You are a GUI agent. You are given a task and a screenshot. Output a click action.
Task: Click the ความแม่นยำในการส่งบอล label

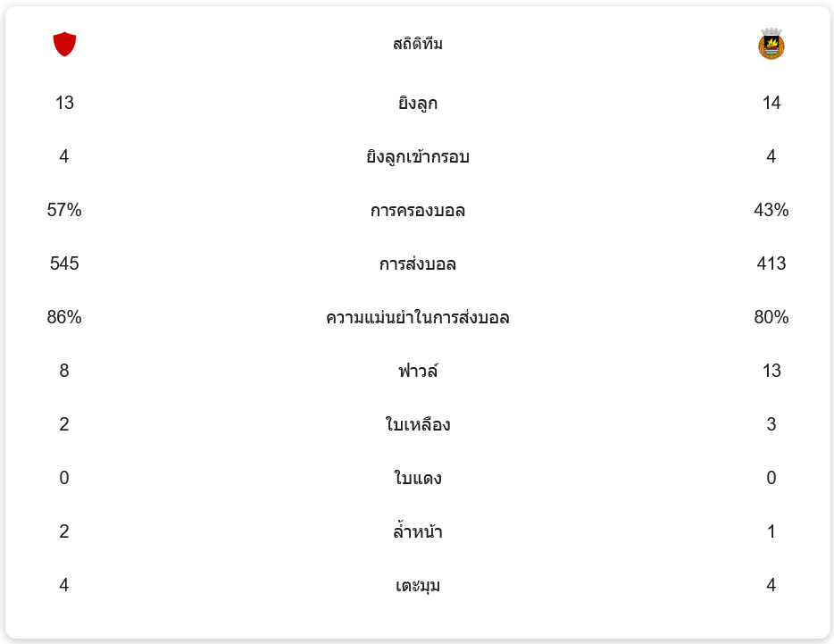[x=418, y=318]
